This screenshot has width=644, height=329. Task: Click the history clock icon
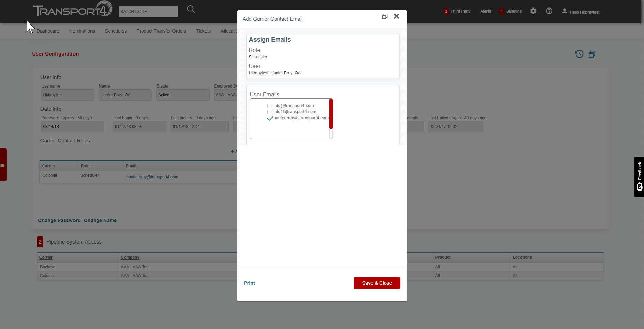click(579, 54)
